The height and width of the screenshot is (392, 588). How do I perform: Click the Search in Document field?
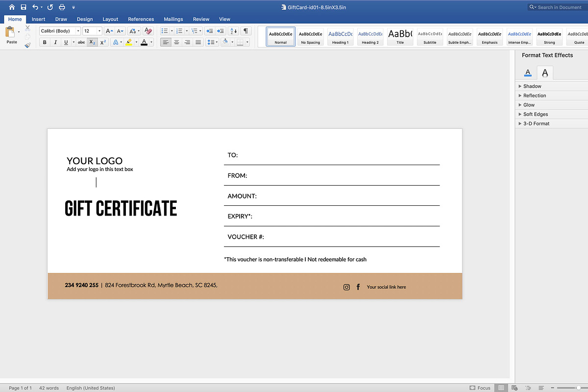[x=558, y=7]
